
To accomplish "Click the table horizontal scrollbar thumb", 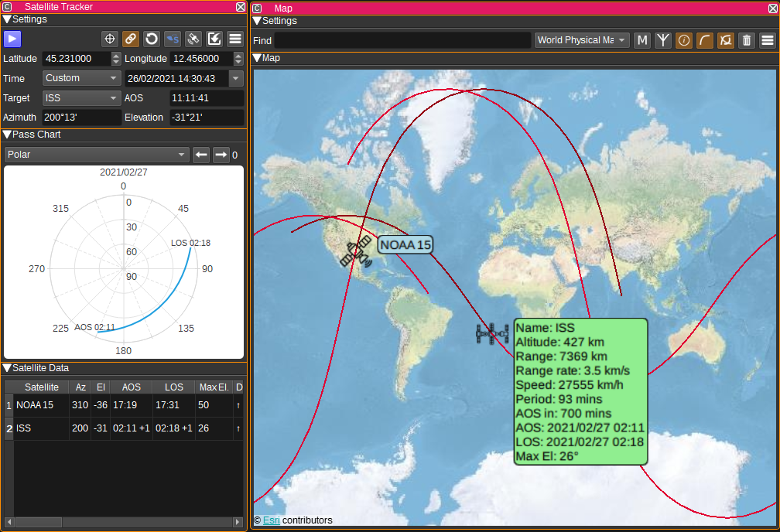I will coord(38,522).
